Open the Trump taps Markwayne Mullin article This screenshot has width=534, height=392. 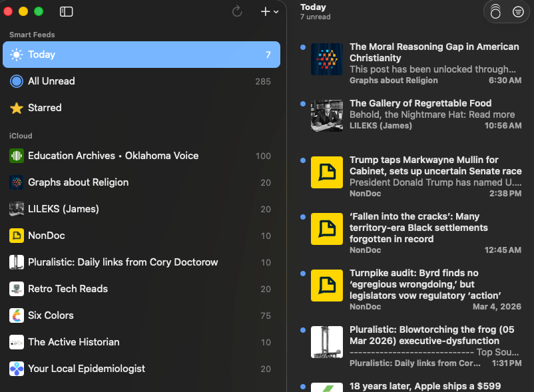435,166
